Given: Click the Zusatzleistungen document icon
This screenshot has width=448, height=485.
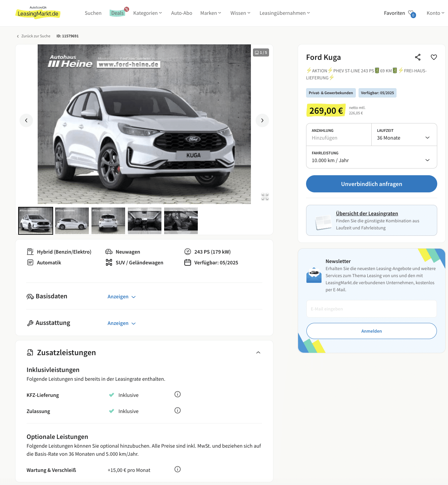Looking at the screenshot, I should pos(30,352).
